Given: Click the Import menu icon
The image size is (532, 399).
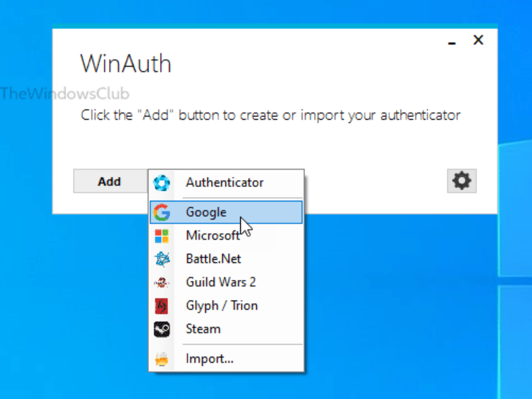Looking at the screenshot, I should 161,359.
